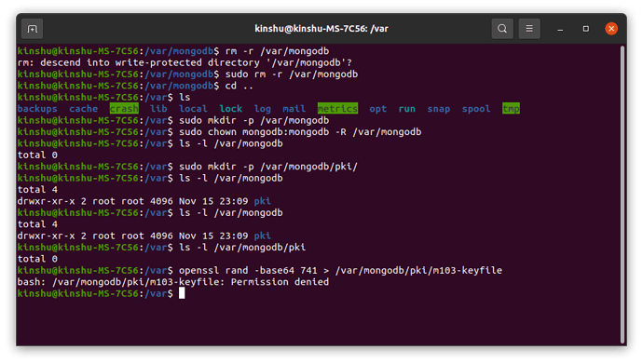Click the 'sudo rm -r /var/mongodb' command
This screenshot has width=643, height=364.
[x=292, y=74]
